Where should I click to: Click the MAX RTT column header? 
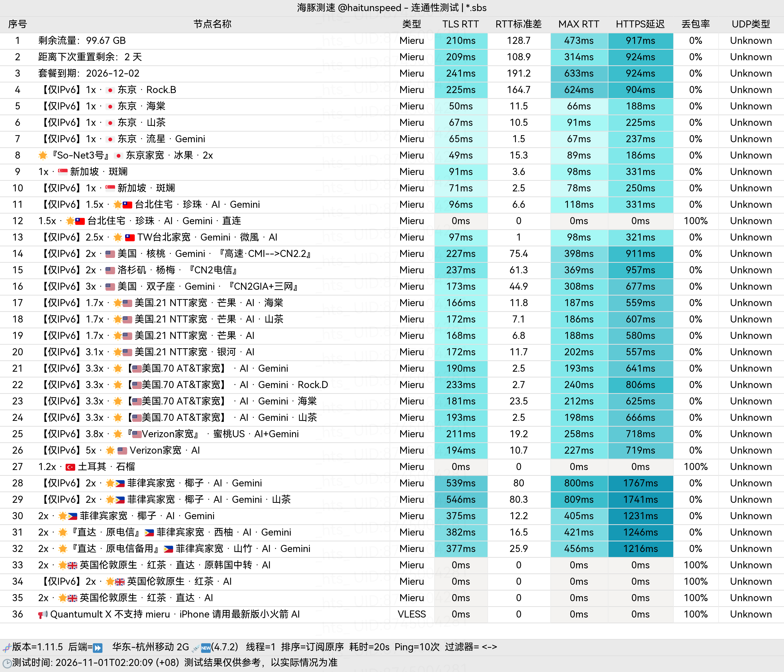pyautogui.click(x=579, y=24)
